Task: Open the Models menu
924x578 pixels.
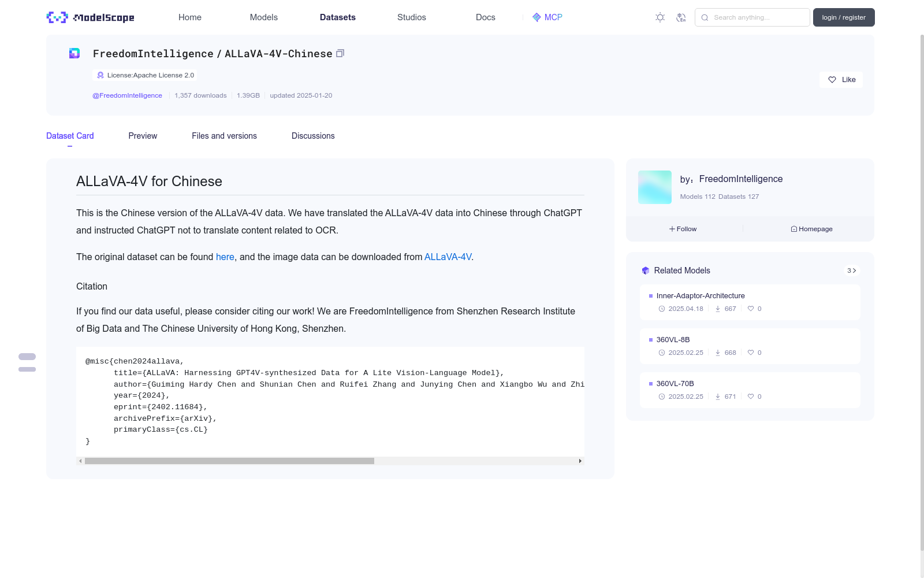Action: (x=264, y=17)
